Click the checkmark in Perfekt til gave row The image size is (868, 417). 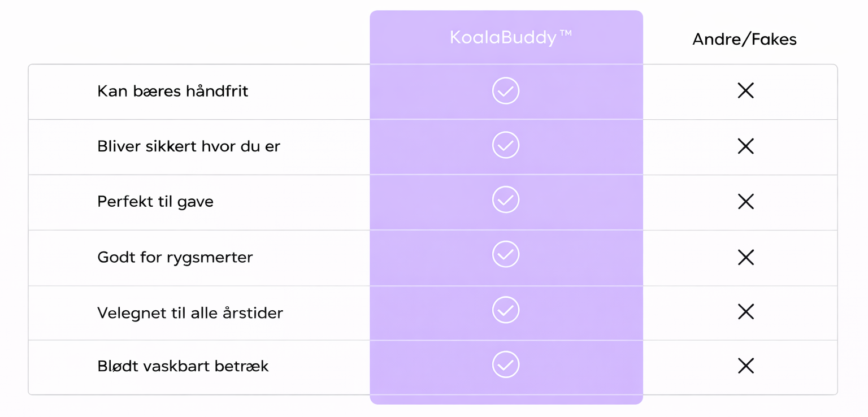click(506, 199)
